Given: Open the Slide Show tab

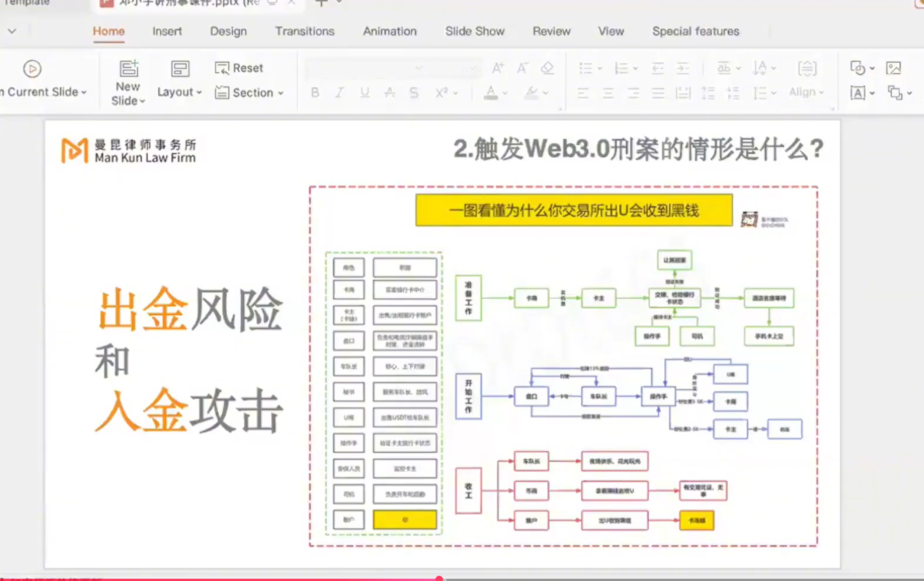Looking at the screenshot, I should [x=475, y=31].
